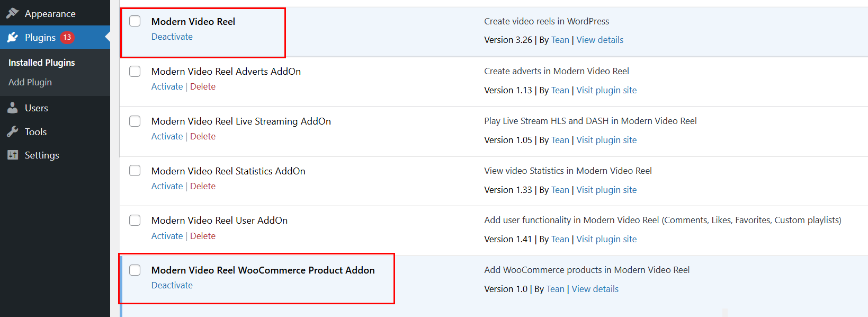868x317 pixels.
Task: Click the Plugins plug icon in sidebar
Action: click(x=13, y=37)
